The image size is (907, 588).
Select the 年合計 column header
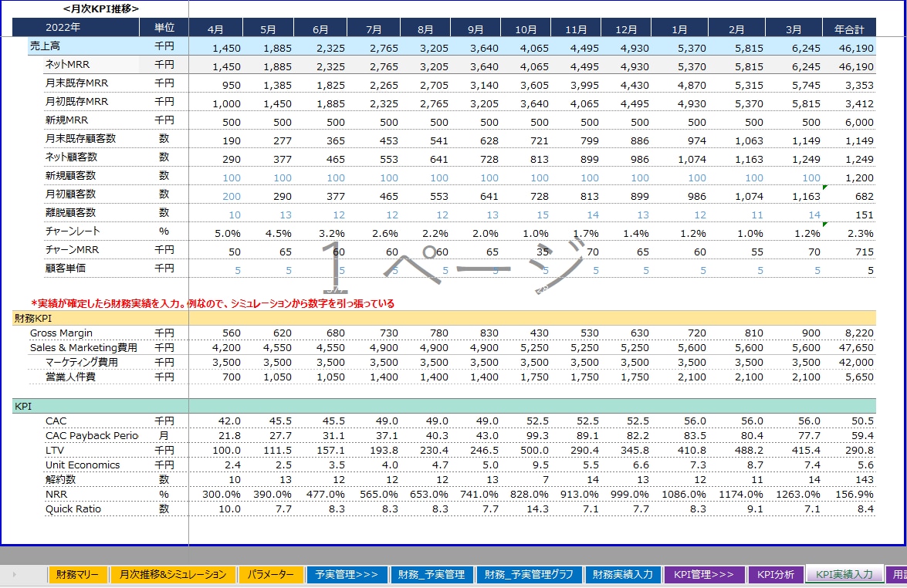pos(849,29)
